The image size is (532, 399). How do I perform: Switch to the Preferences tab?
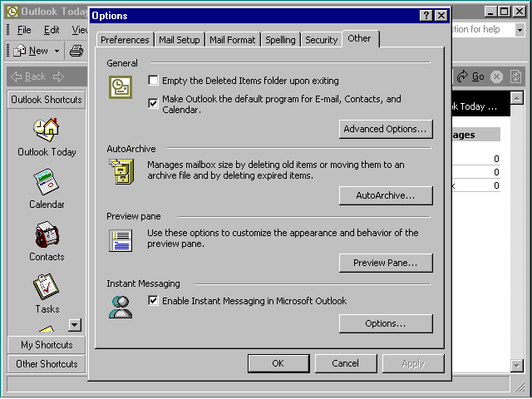coord(125,40)
